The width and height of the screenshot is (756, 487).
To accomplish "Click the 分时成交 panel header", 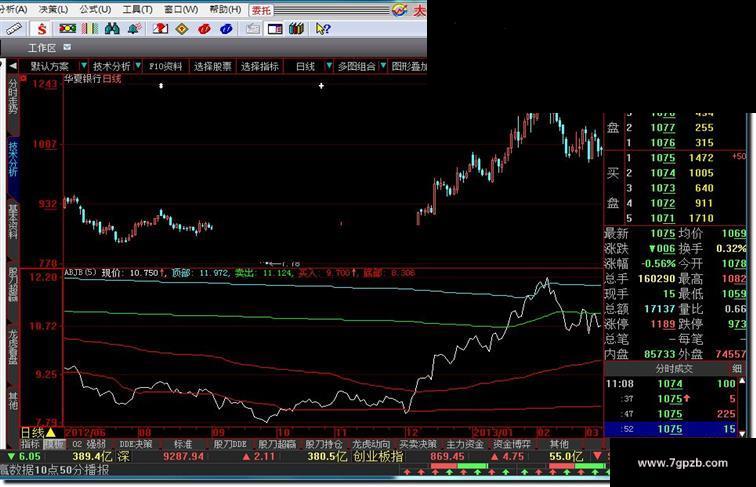I will [673, 369].
